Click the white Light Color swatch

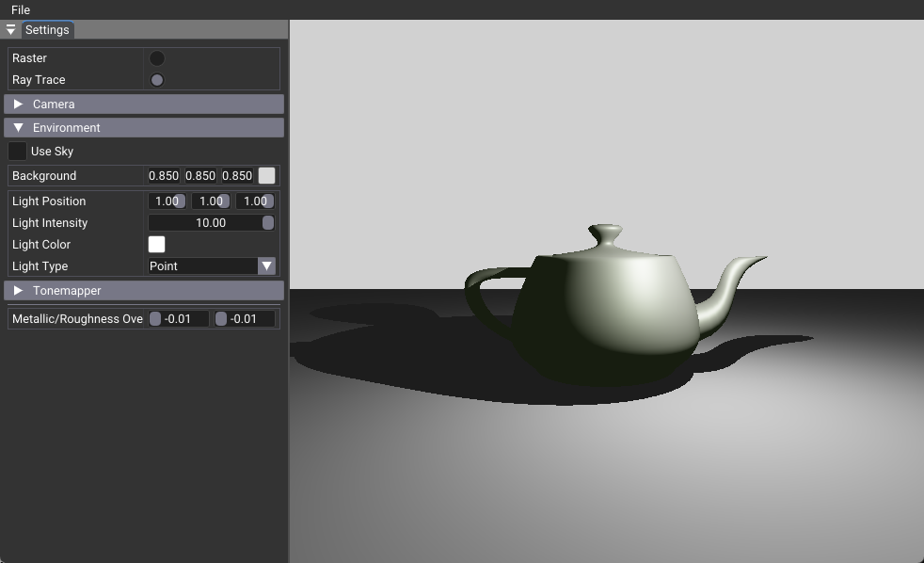157,245
